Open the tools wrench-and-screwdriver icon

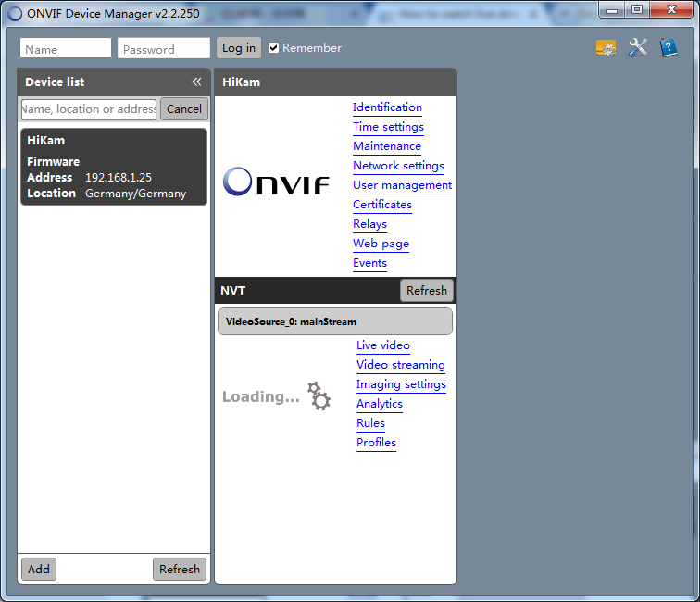click(x=637, y=47)
